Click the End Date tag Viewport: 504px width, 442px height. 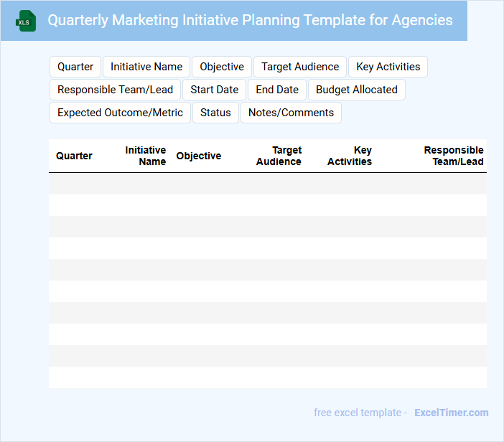pos(277,90)
